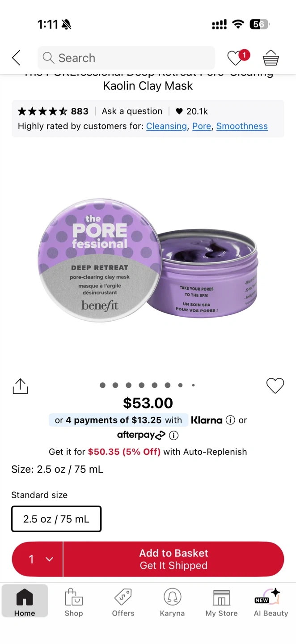Tap the Search input field
Image resolution: width=296 pixels, height=644 pixels.
click(126, 58)
